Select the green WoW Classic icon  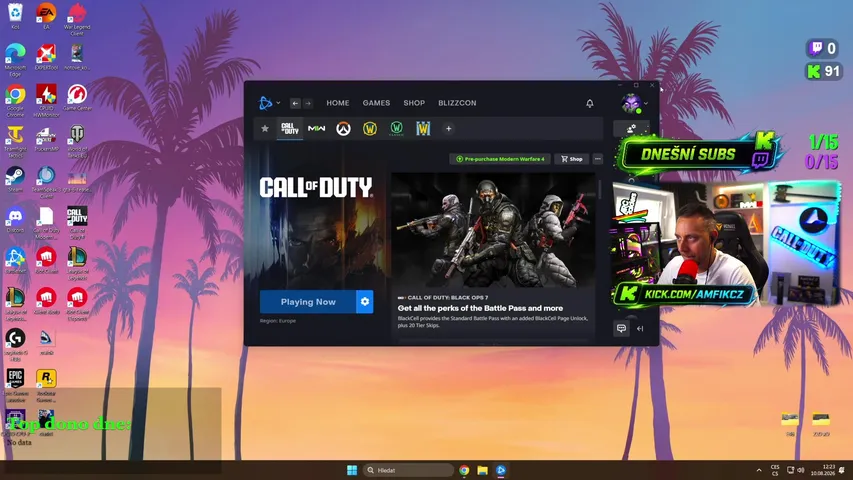(397, 129)
